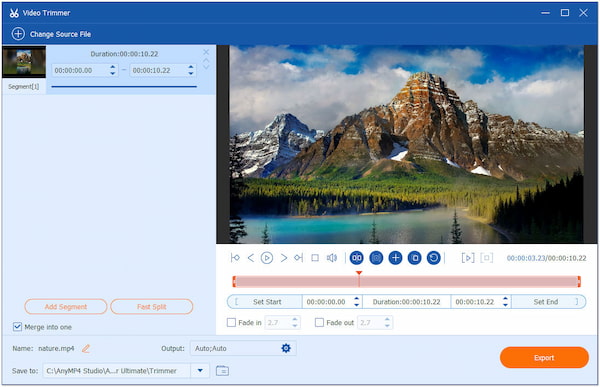Toggle the Merge into one checkbox
This screenshot has width=600, height=387.
point(17,327)
